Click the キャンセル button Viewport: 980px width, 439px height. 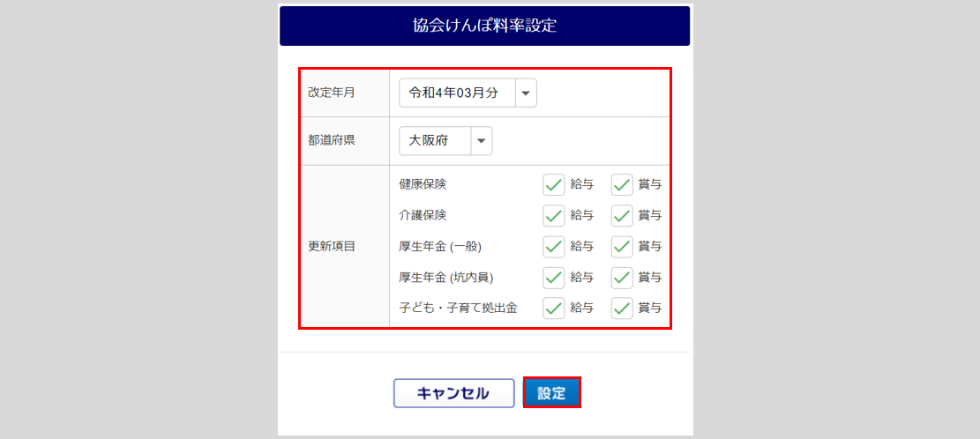tap(453, 393)
